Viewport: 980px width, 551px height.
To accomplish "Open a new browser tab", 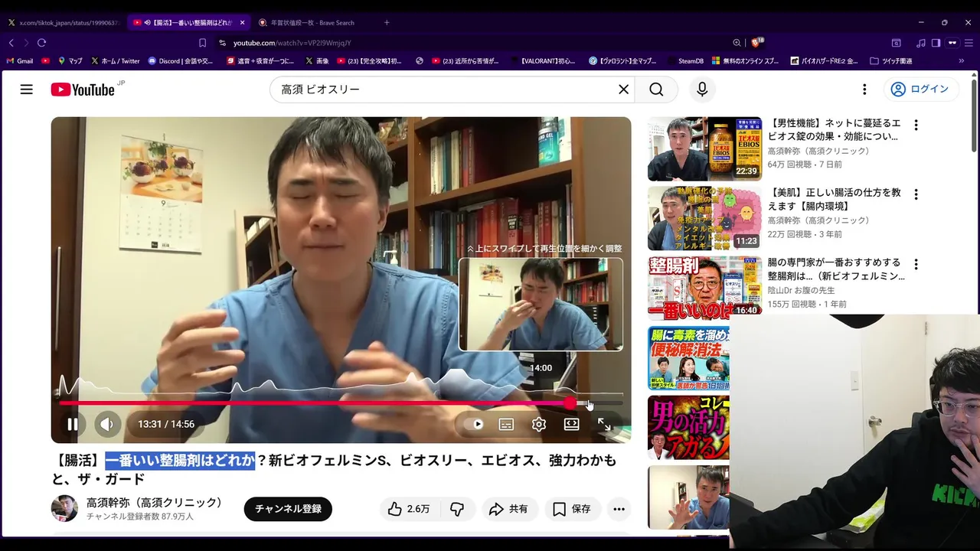I will [x=387, y=23].
